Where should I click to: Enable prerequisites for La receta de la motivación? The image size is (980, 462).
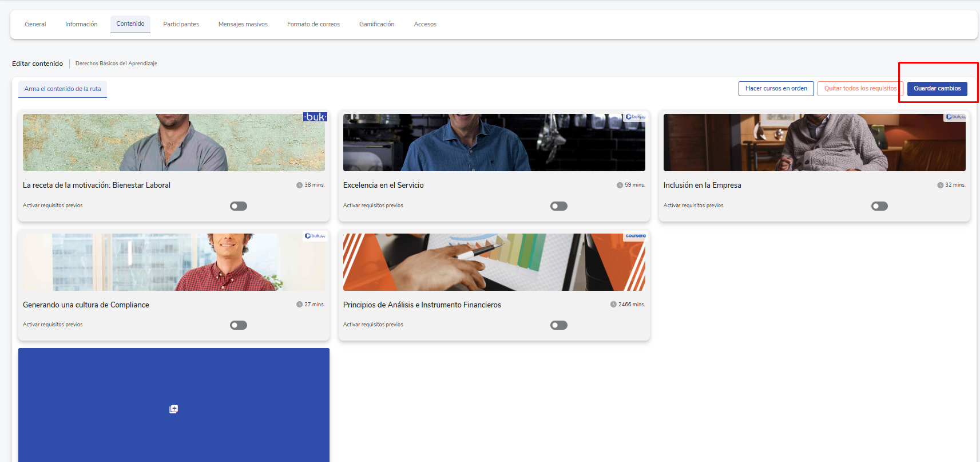pos(239,206)
